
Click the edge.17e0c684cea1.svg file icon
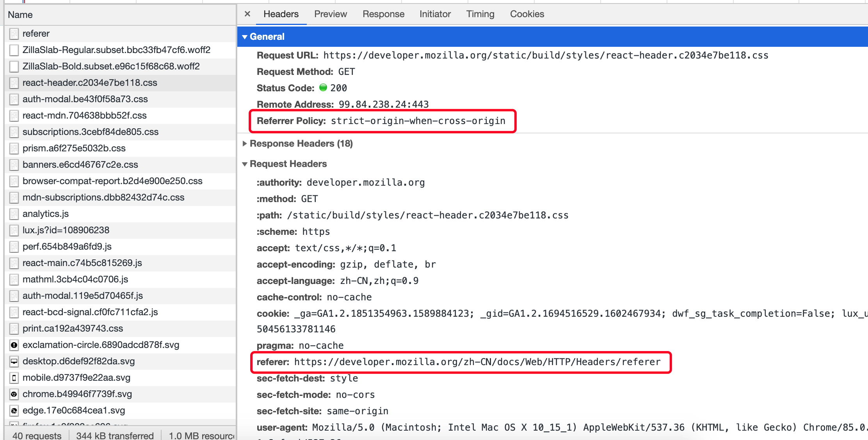click(14, 410)
